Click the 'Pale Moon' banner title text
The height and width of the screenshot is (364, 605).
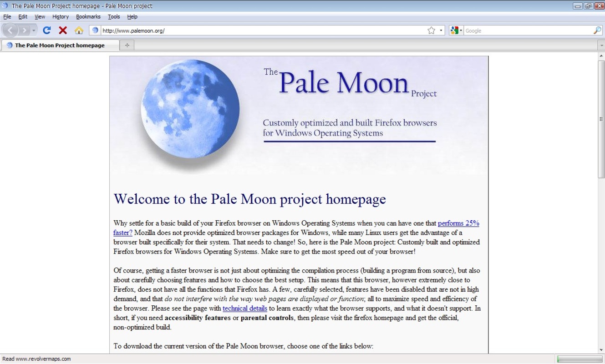point(344,83)
